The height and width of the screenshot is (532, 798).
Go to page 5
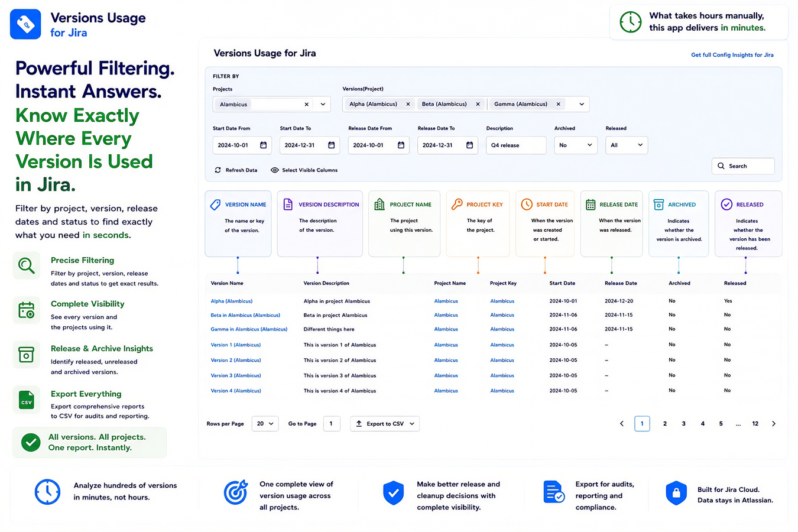tap(721, 424)
